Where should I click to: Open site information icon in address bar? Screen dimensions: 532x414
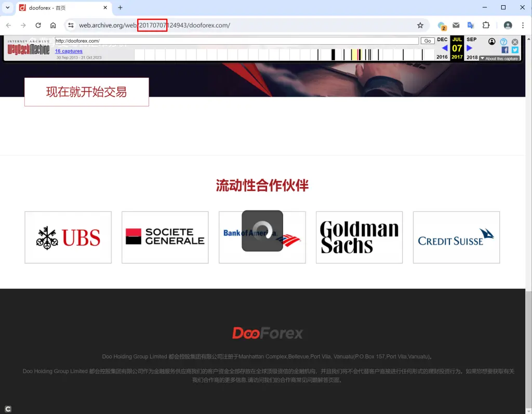(x=71, y=25)
